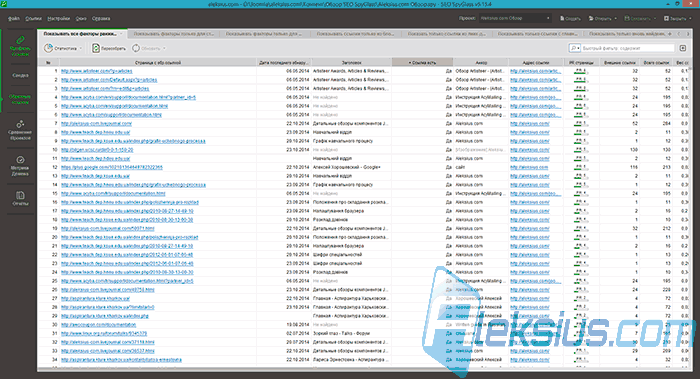Click the Сохранить project icon
700x379 pixels.
click(627, 19)
